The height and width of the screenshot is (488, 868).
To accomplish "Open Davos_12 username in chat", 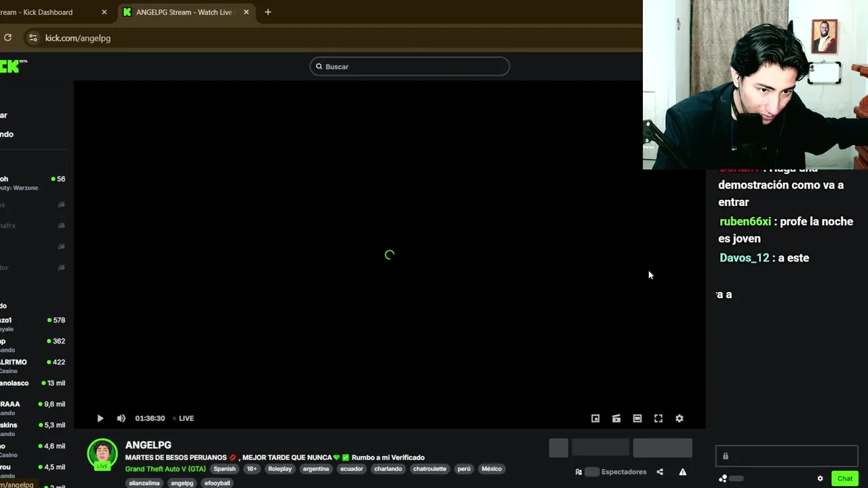I will 744,258.
